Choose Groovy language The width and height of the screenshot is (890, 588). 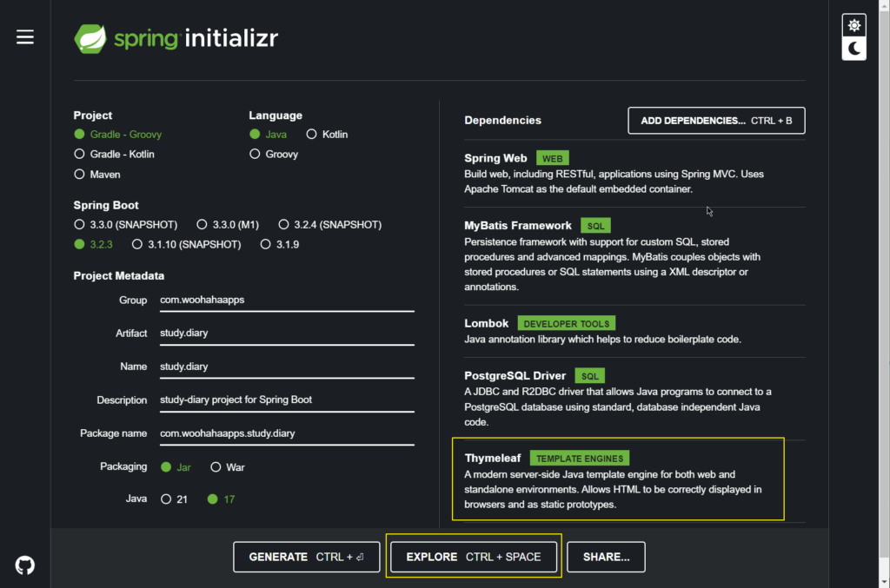coord(274,155)
